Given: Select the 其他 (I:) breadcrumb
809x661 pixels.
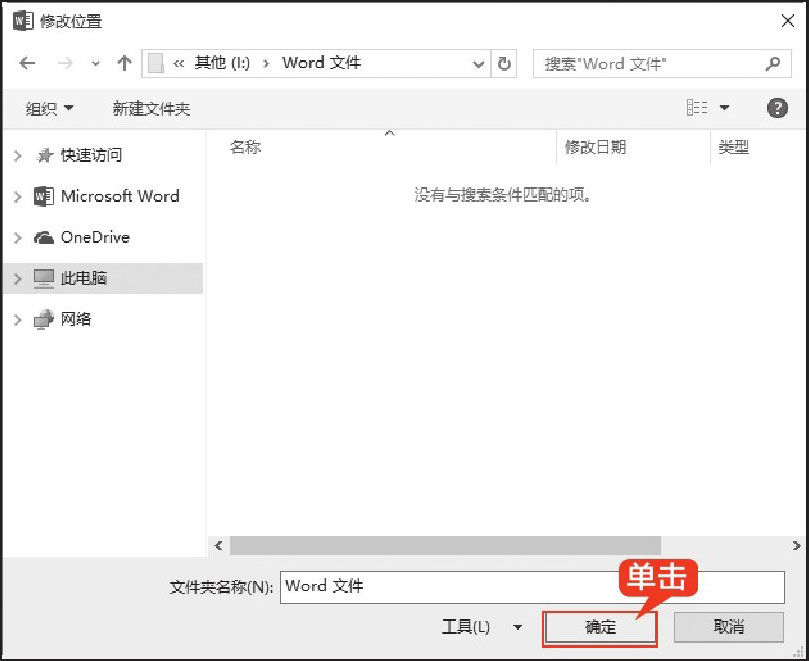Looking at the screenshot, I should [222, 63].
